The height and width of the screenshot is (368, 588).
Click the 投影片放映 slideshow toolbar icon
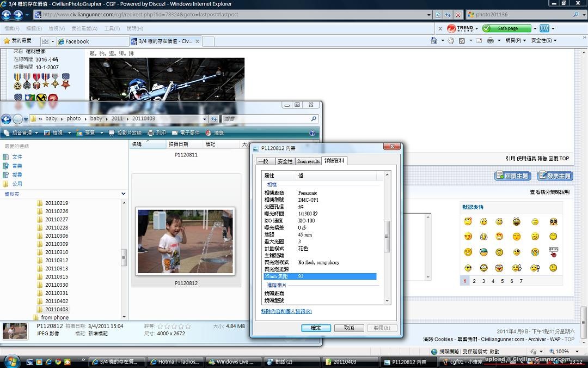(112, 132)
